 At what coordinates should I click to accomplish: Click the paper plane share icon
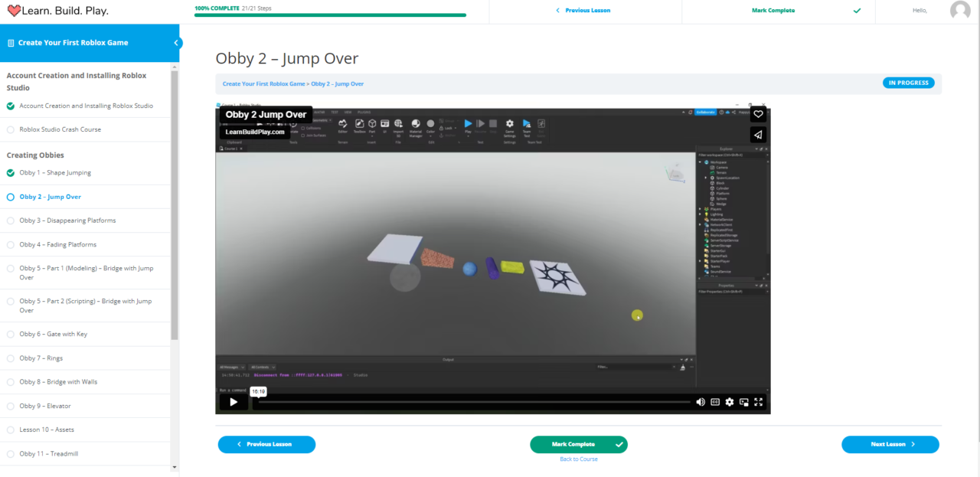[x=758, y=134]
